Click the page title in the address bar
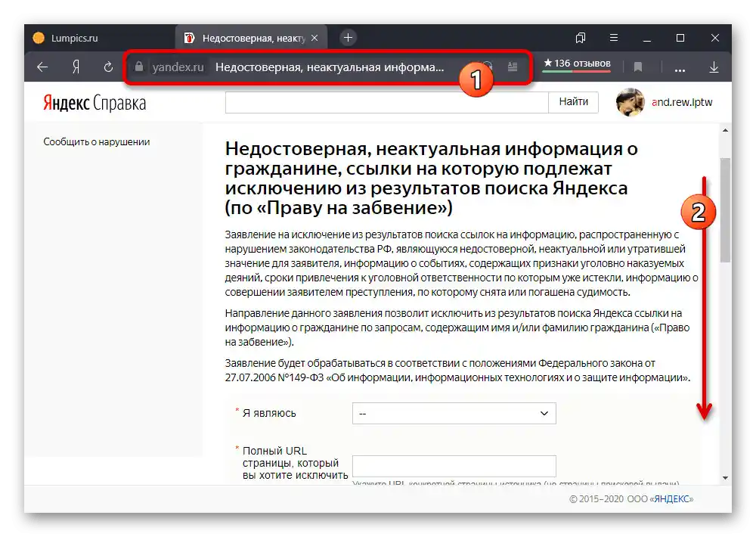This screenshot has width=756, height=537. (x=330, y=67)
